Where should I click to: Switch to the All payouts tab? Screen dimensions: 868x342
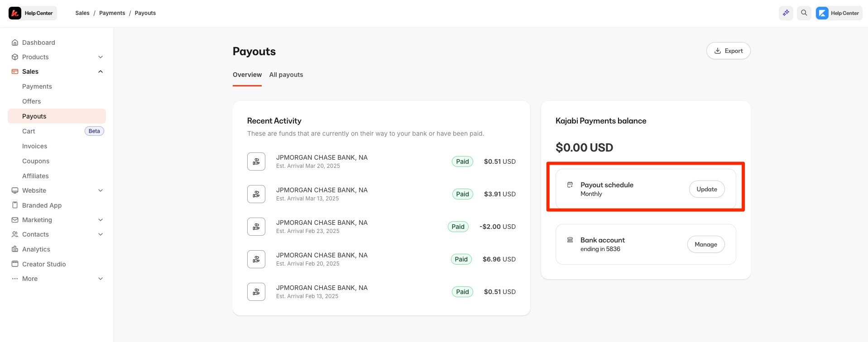tap(286, 75)
